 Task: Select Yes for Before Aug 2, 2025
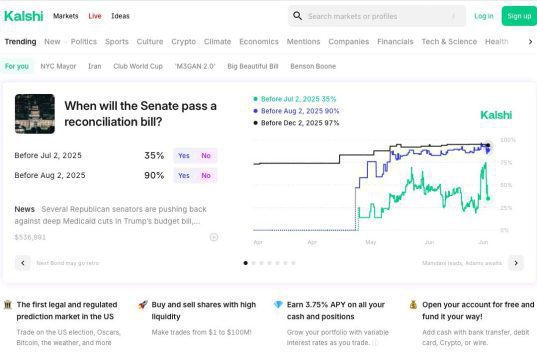184,175
